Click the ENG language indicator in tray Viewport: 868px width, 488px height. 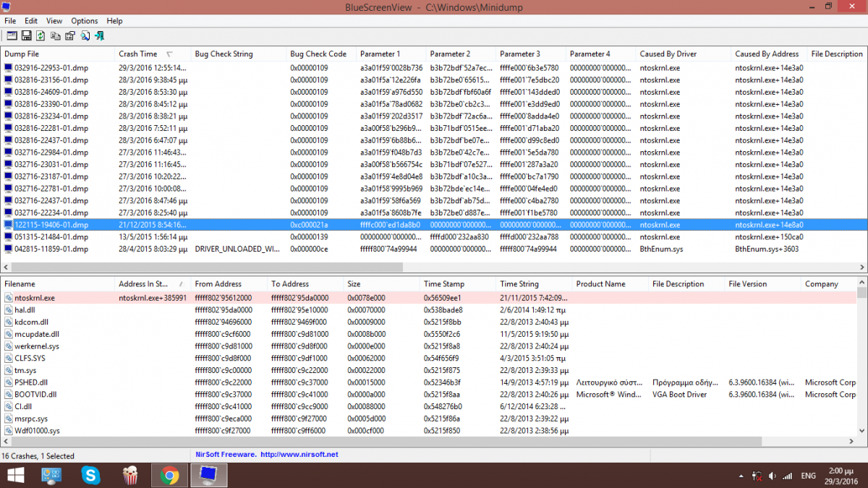tap(808, 476)
